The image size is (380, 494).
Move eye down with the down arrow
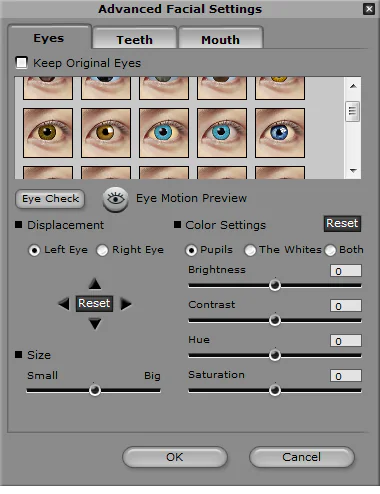(x=95, y=324)
